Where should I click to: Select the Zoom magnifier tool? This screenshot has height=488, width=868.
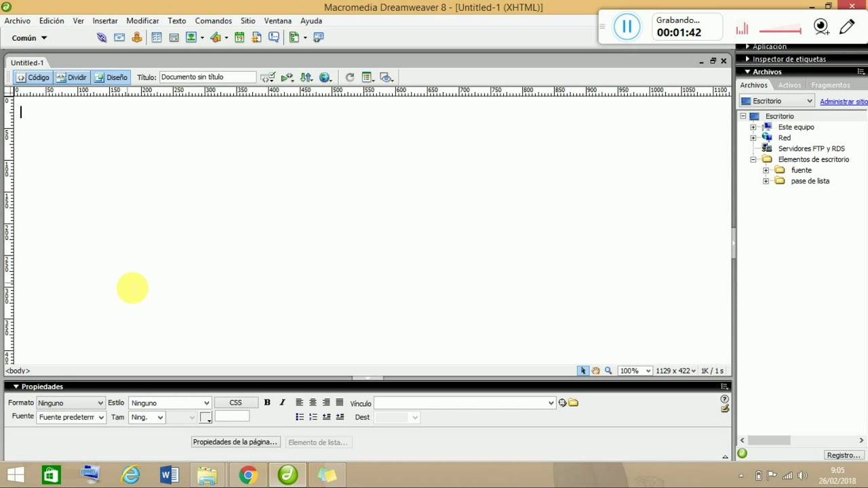pyautogui.click(x=608, y=371)
